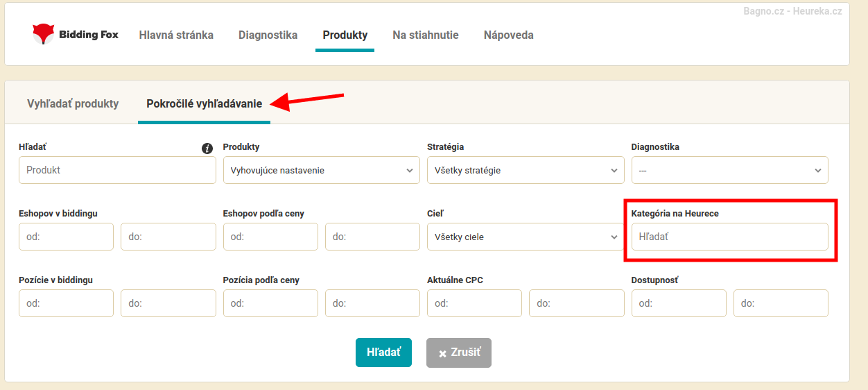Switch to Vyhľadať produkty tab

point(73,103)
